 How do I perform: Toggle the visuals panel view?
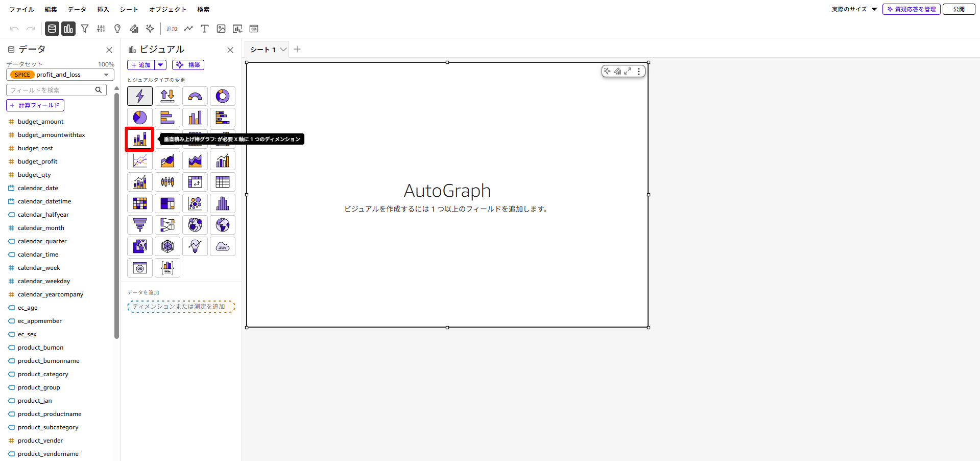pyautogui.click(x=68, y=29)
